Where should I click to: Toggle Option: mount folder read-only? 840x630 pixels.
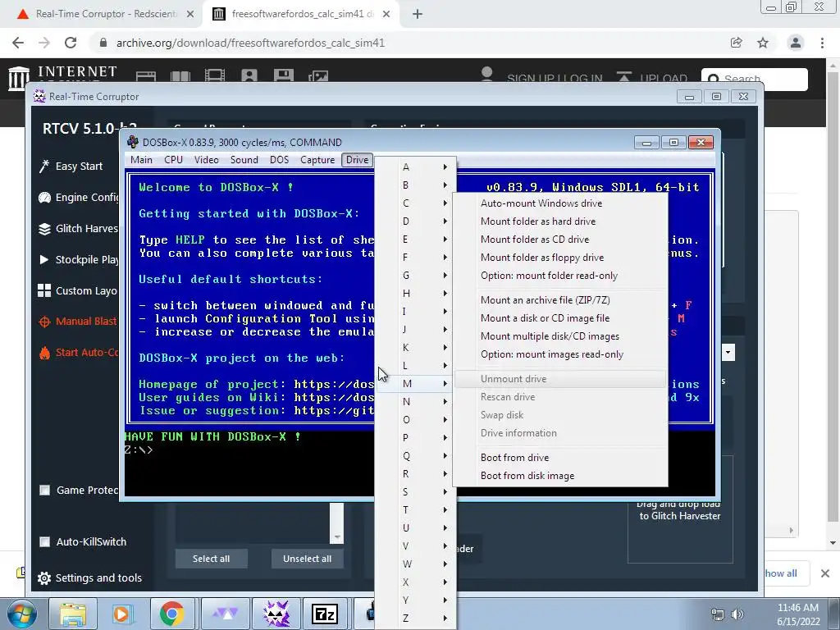coord(561,276)
